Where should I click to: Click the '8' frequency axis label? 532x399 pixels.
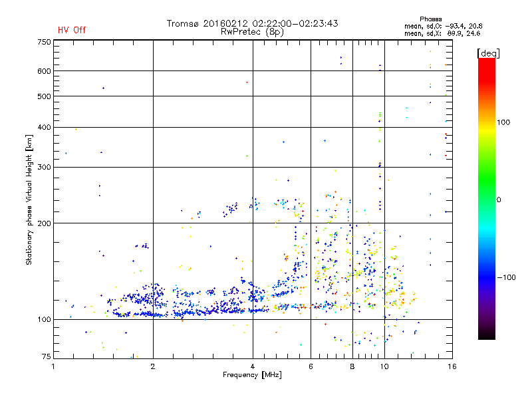tap(352, 366)
